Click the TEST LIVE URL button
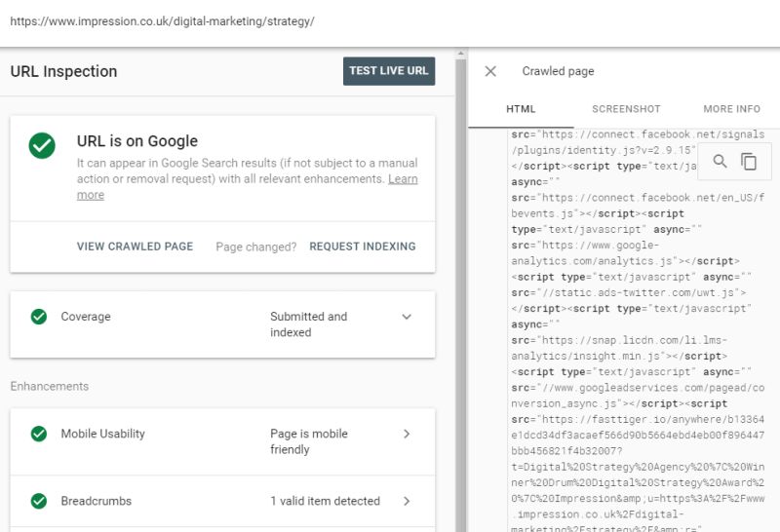The width and height of the screenshot is (780, 532). coord(389,71)
